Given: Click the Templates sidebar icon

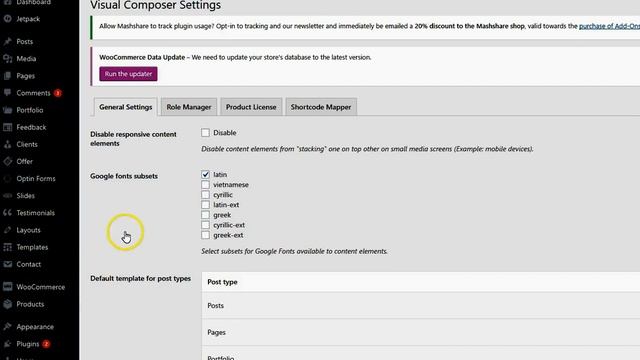Looking at the screenshot, I should tap(7, 247).
